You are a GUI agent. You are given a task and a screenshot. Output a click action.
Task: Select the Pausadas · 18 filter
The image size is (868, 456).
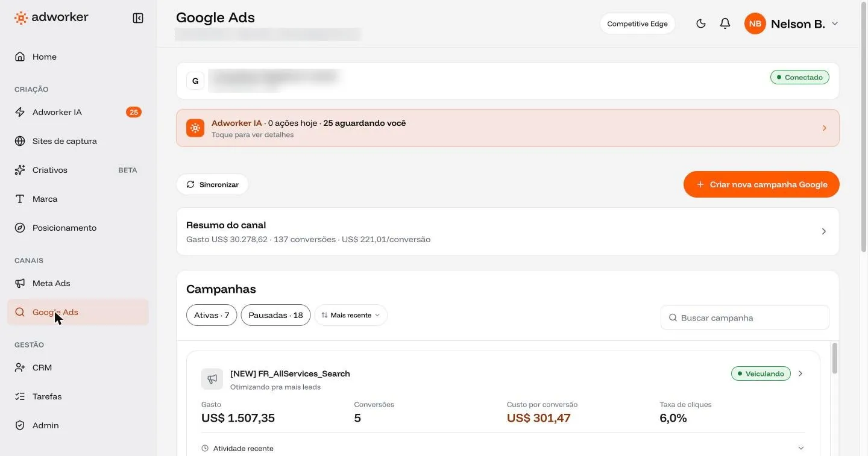(x=275, y=315)
